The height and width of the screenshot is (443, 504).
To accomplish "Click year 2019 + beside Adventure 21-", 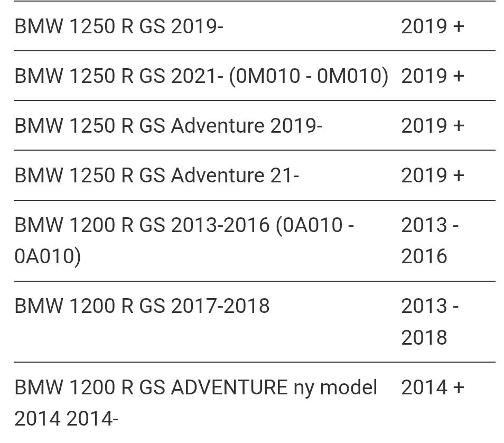I will tap(433, 176).
